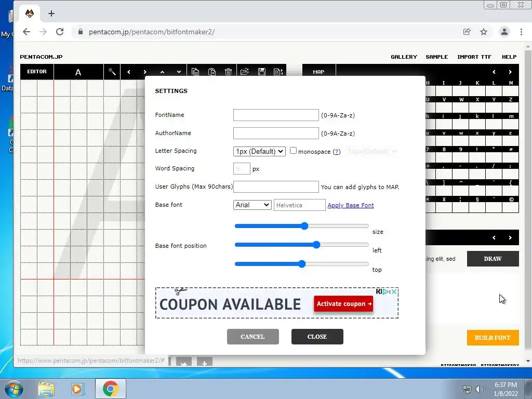Click IMPORT TTF in top navigation
Image resolution: width=532 pixels, height=399 pixels.
(474, 57)
